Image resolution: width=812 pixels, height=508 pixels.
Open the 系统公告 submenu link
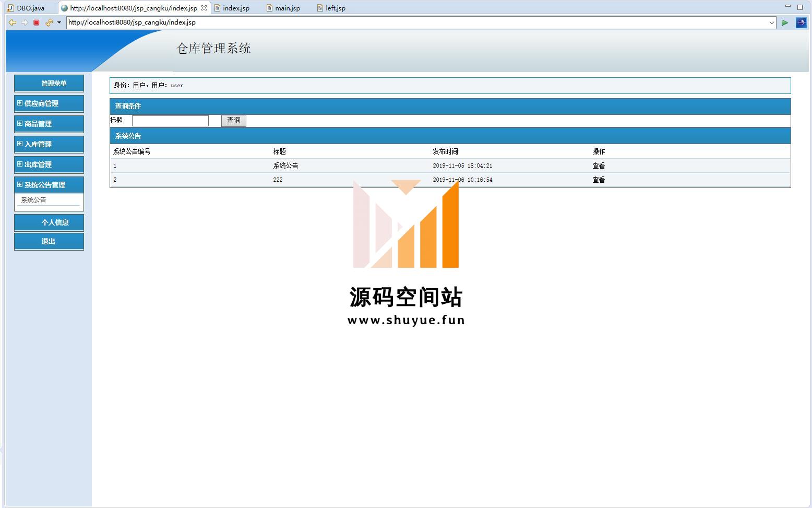[33, 200]
